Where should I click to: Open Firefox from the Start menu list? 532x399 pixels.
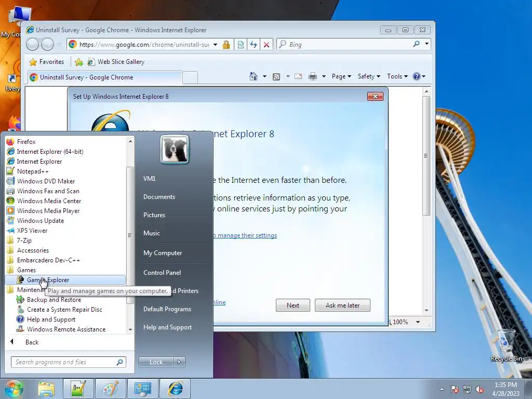26,142
